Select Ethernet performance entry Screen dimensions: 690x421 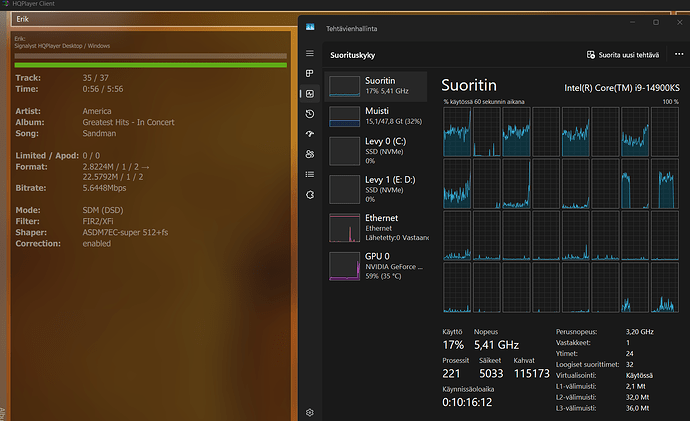[x=376, y=227]
